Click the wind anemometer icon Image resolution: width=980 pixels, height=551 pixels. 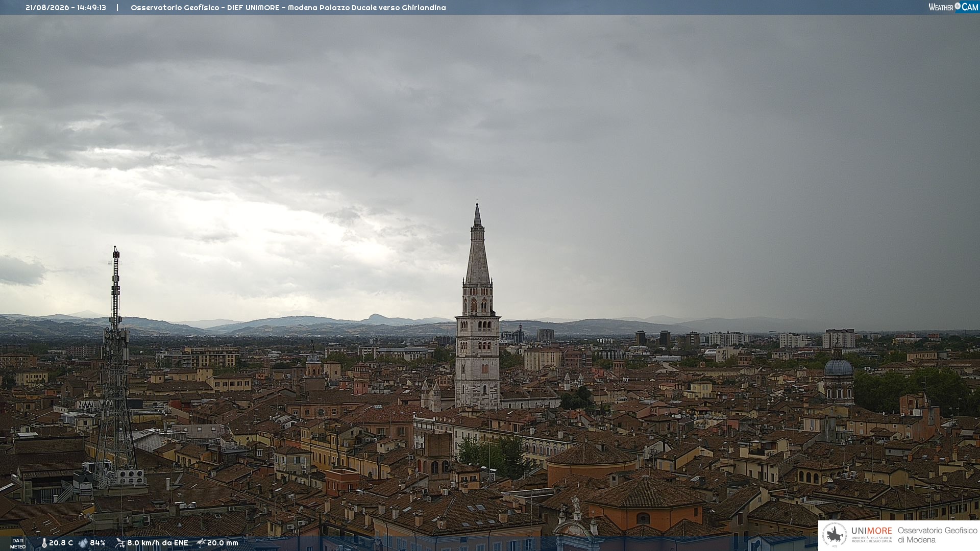tap(120, 543)
